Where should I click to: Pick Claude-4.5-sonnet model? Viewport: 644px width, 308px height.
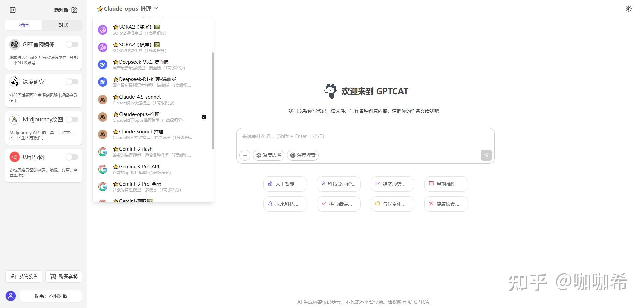click(x=153, y=100)
